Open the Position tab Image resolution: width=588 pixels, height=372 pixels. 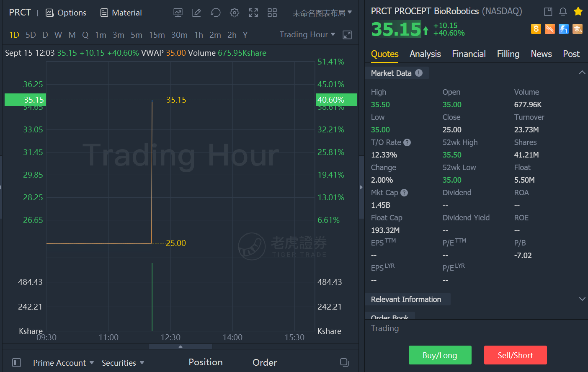click(206, 362)
